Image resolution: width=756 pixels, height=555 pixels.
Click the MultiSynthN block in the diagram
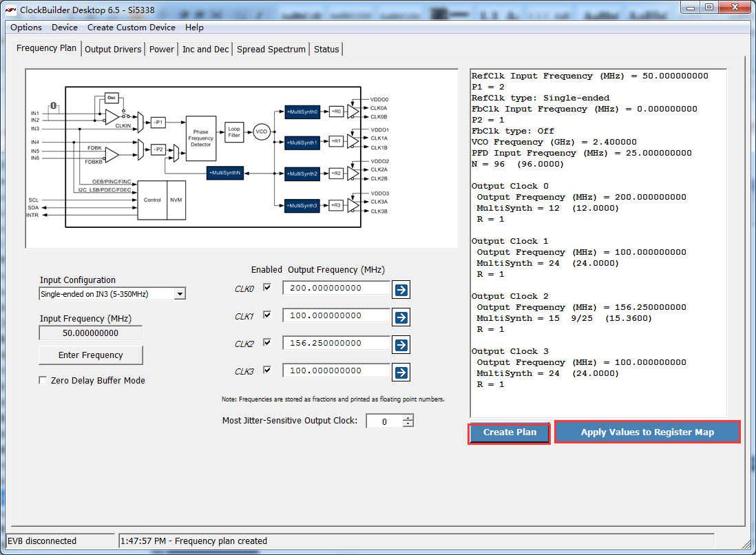[x=225, y=173]
